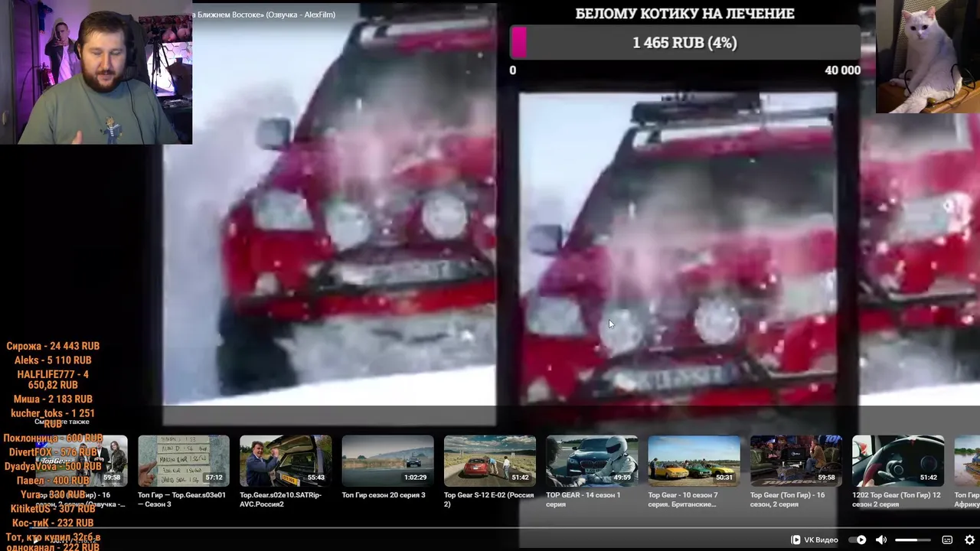980x551 pixels.
Task: Click title '1202 Top Gear (Топ Гир) 12 сезон 2 серия'
Action: pyautogui.click(x=897, y=500)
